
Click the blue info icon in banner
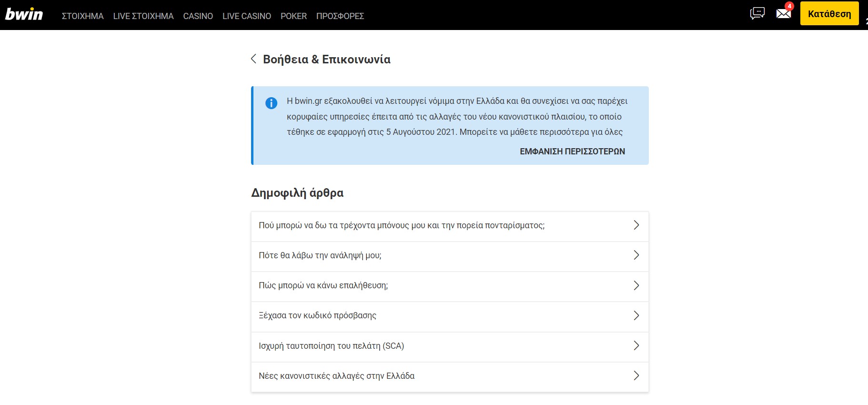click(271, 103)
